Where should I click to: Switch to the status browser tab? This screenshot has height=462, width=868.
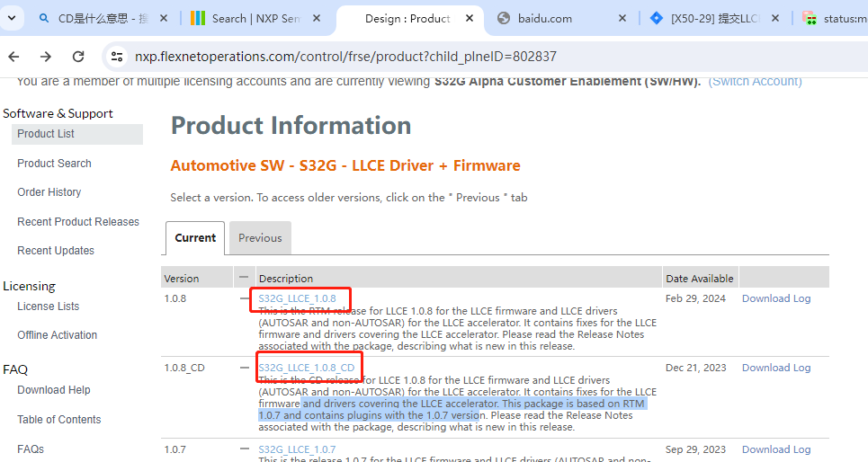[x=833, y=19]
